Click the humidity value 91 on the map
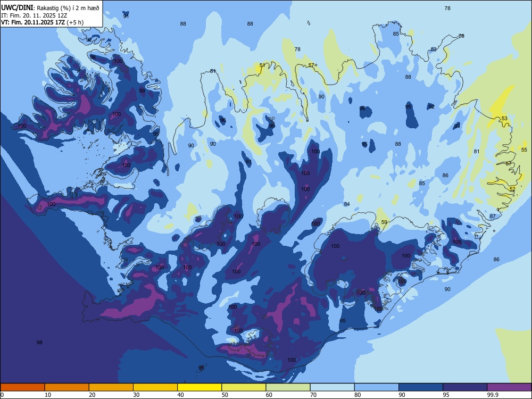 (x=126, y=16)
